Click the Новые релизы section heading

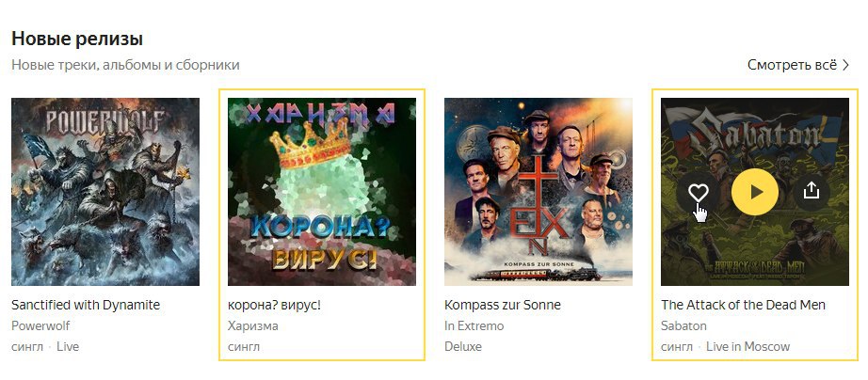click(77, 39)
